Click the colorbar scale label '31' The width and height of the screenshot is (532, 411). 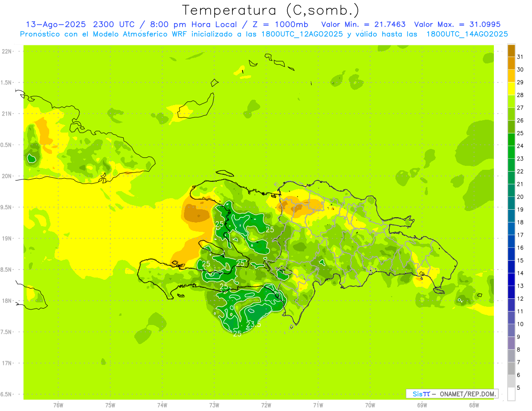520,57
